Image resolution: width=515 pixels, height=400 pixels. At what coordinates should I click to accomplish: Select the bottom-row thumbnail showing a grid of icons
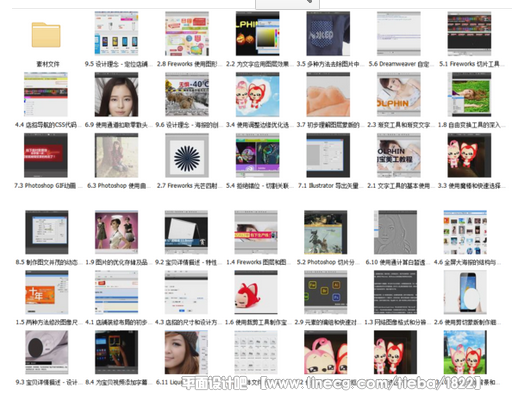pos(256,352)
